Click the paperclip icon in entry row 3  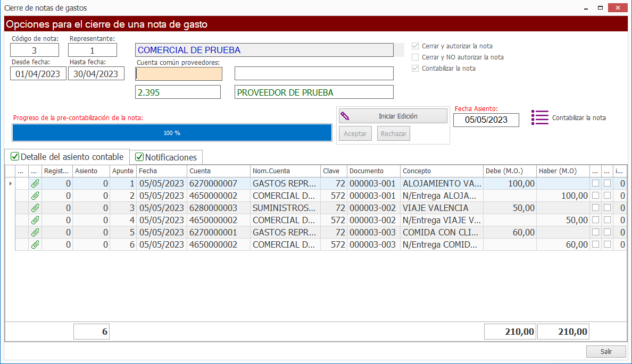click(x=35, y=208)
